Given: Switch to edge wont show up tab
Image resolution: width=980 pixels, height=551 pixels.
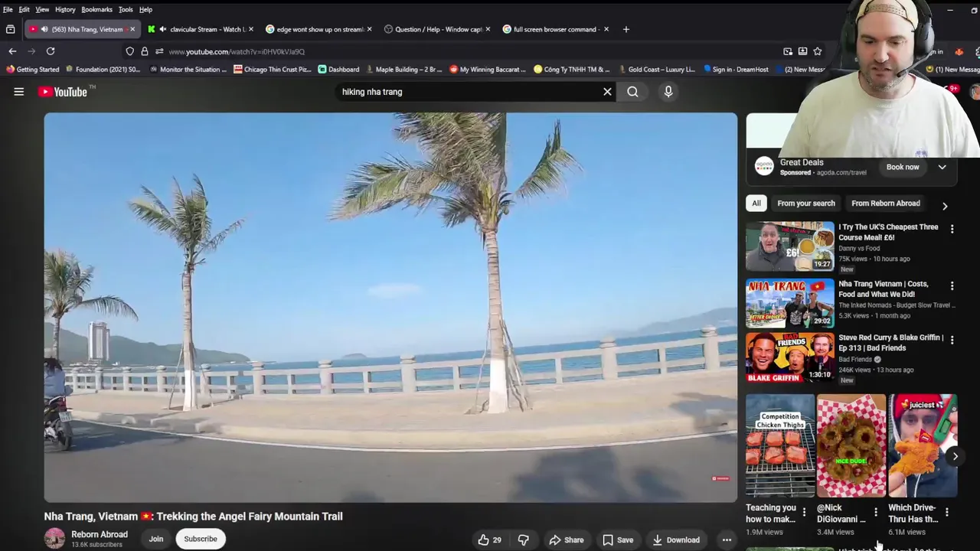Looking at the screenshot, I should [x=320, y=29].
